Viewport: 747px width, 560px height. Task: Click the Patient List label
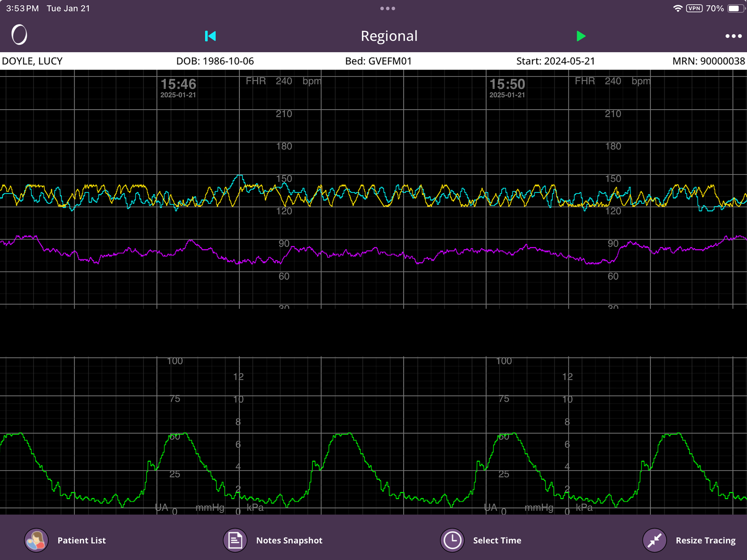click(x=81, y=540)
